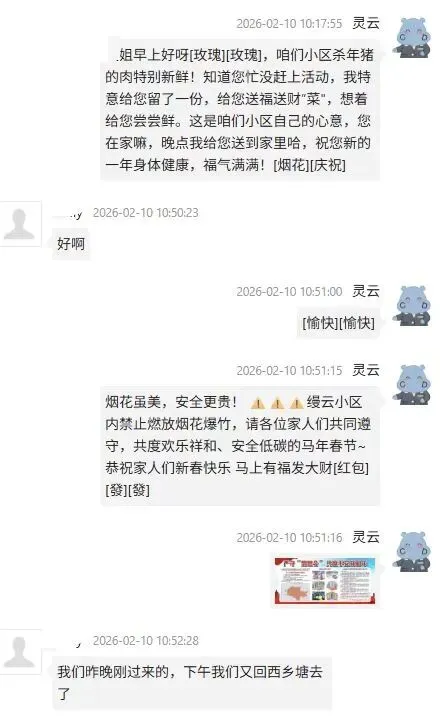Screen dimensions: 440x721
Task: Click sender name 灵云 at 10:51:00
Action: [x=366, y=291]
